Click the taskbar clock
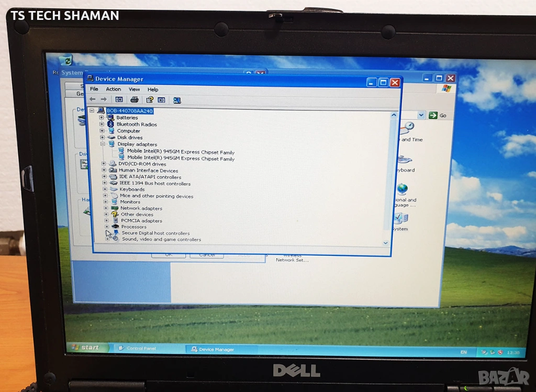 click(x=513, y=352)
